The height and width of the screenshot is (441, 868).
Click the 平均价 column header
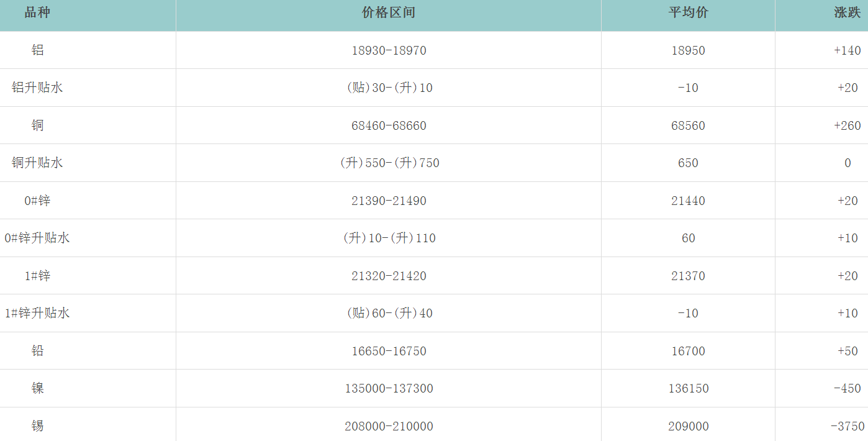[x=688, y=13]
